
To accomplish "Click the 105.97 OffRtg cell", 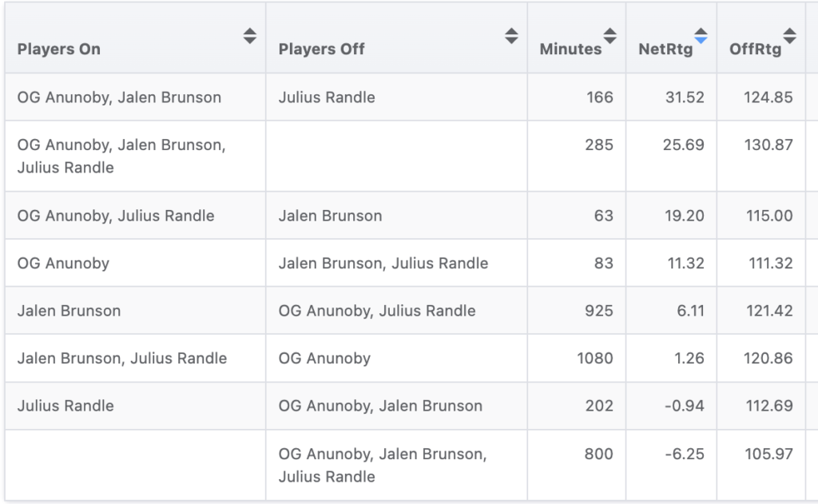I will (767, 454).
